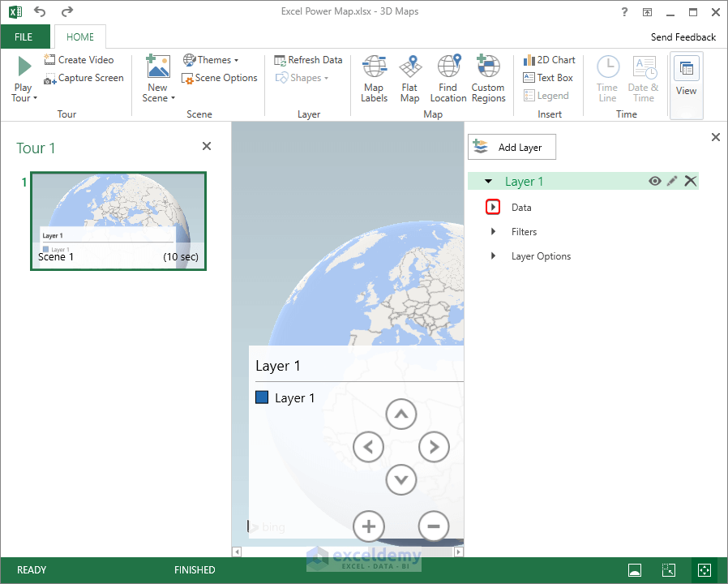Toggle Map Labels
The image size is (728, 584).
coord(375,79)
